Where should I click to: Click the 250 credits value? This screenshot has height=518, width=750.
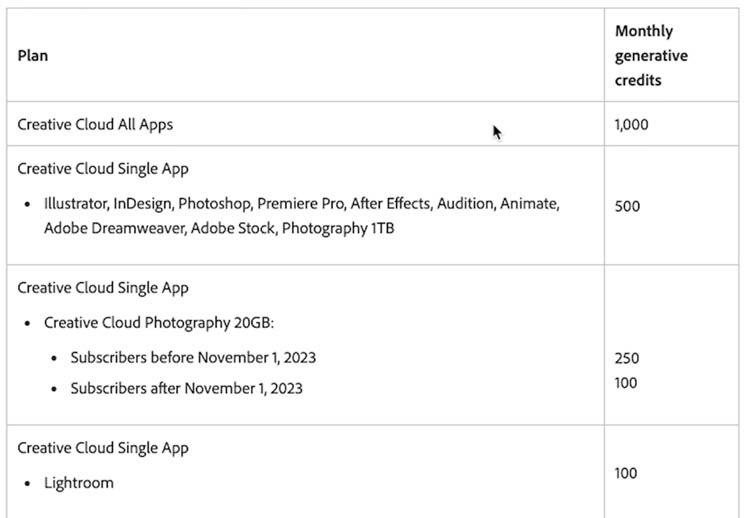627,358
